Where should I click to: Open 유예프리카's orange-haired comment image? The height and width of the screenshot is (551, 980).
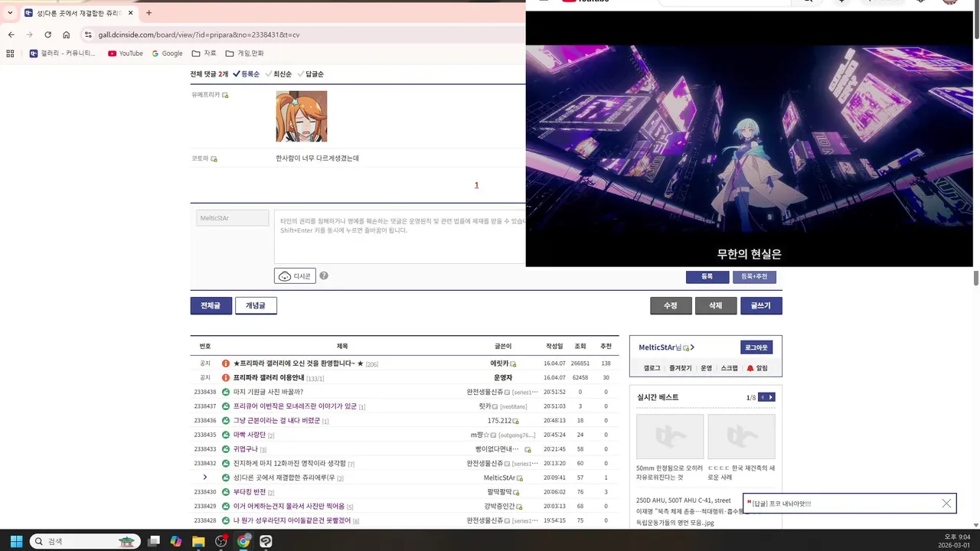pos(302,116)
